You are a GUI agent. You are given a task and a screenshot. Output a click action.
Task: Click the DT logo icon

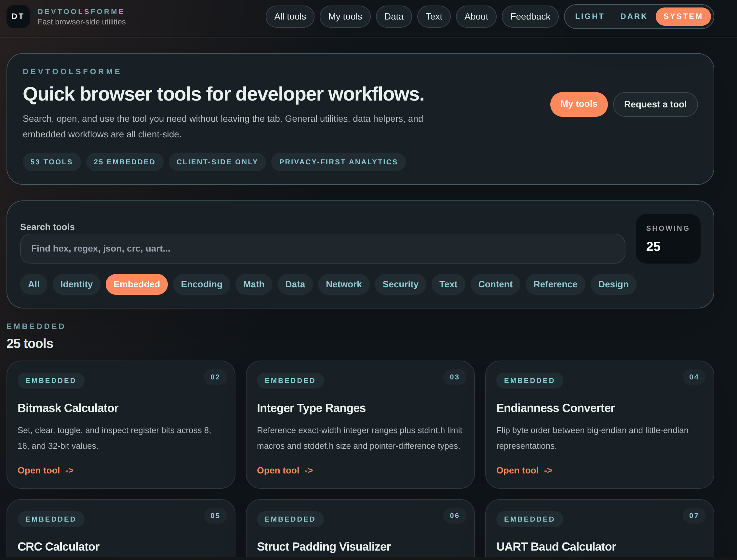[x=18, y=16]
